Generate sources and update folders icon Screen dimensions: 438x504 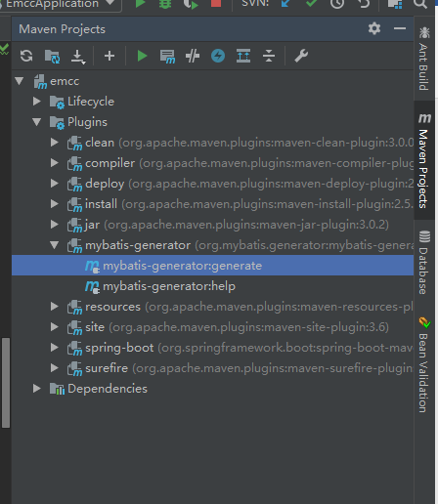(52, 56)
